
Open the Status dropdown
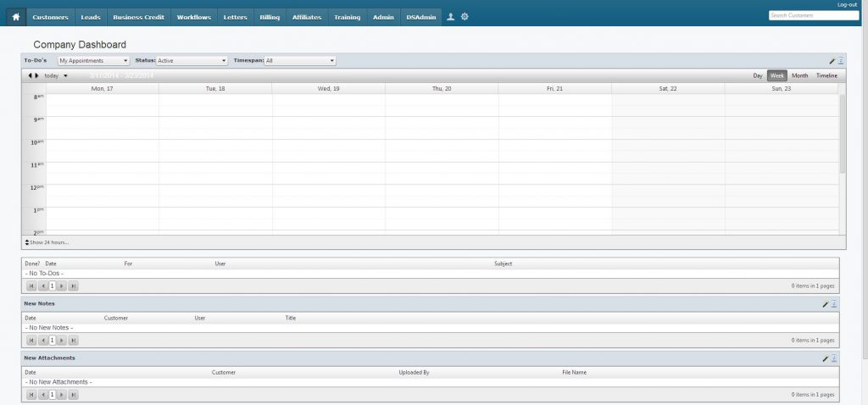pyautogui.click(x=192, y=61)
